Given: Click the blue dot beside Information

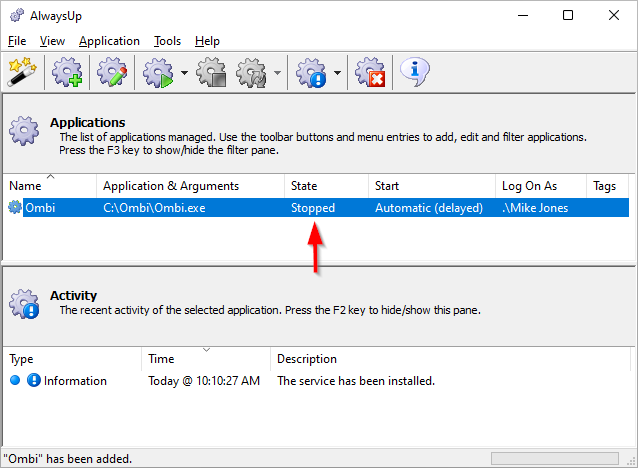Looking at the screenshot, I should tap(15, 380).
